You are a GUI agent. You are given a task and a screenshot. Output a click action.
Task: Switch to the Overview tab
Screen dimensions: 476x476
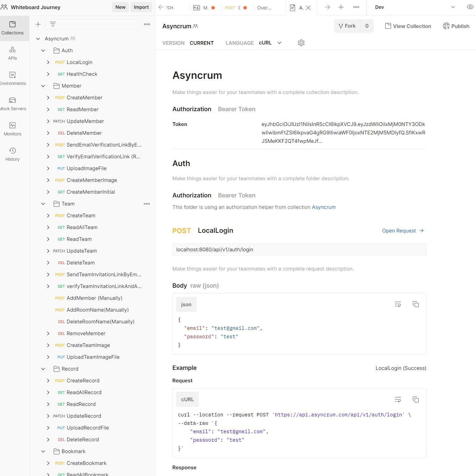(x=265, y=8)
